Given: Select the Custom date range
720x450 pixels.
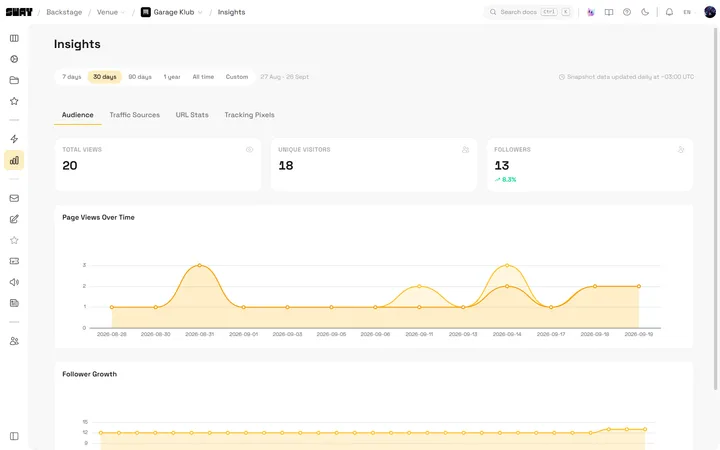Looking at the screenshot, I should pos(237,77).
